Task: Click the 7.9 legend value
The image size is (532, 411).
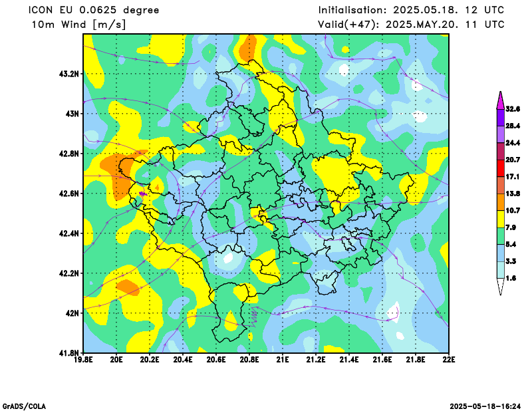Action: click(x=511, y=227)
